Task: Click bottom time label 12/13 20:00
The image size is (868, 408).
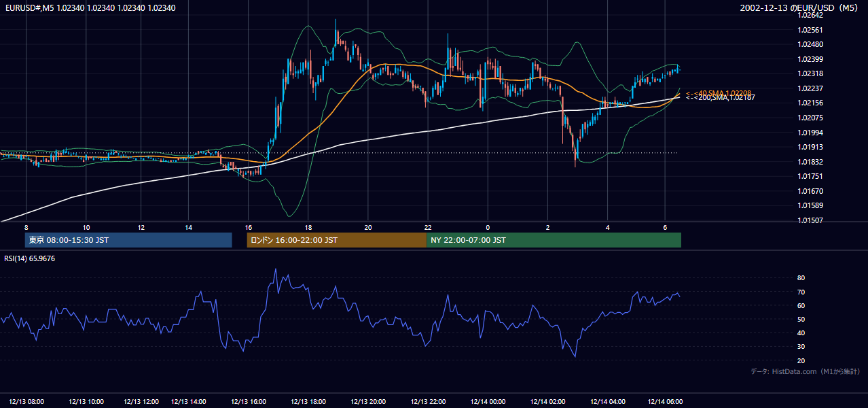Action: [368, 402]
